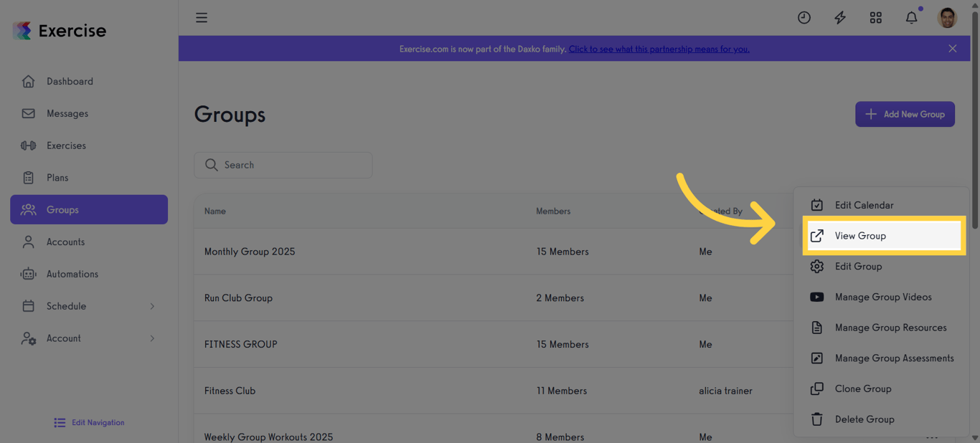Open Accounts in sidebar
Screen dimensions: 980x443
click(x=89, y=242)
